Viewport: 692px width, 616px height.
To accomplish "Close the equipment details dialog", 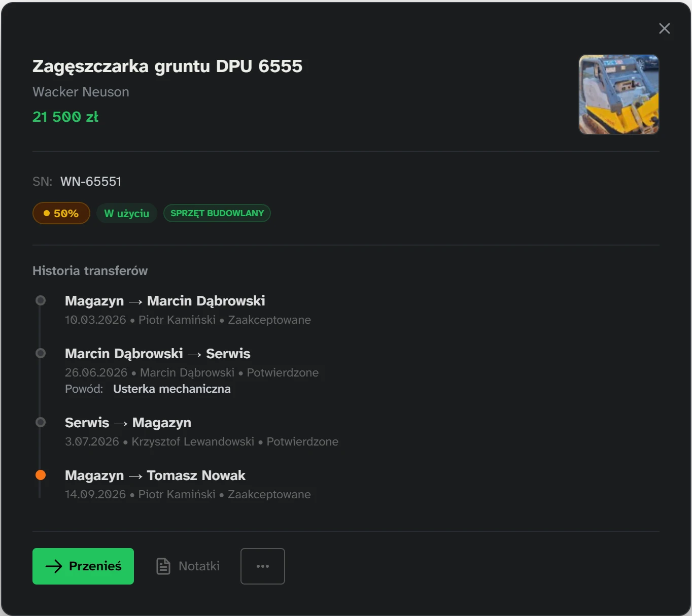I will click(664, 28).
